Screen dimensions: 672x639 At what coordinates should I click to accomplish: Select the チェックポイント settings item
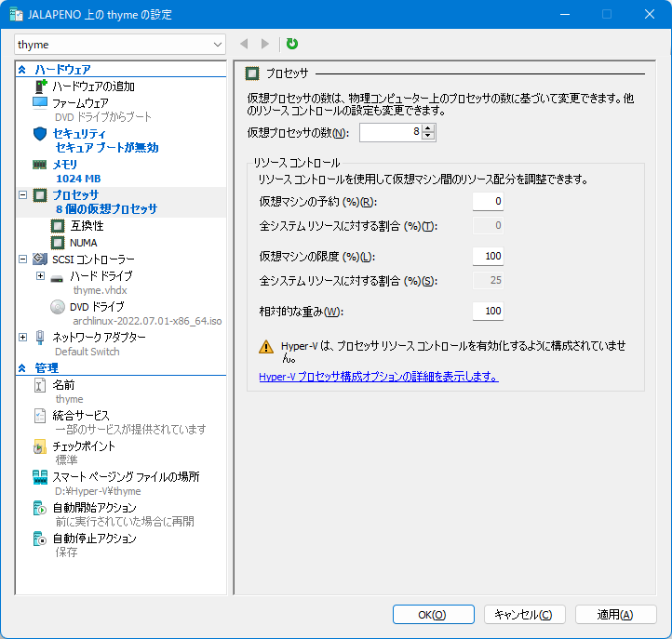pos(84,446)
